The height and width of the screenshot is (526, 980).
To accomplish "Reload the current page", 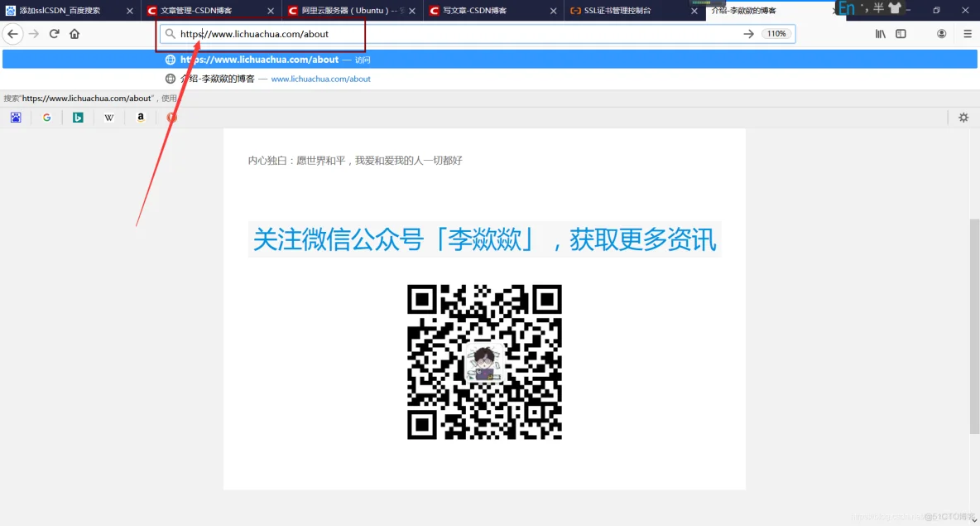I will tap(55, 34).
